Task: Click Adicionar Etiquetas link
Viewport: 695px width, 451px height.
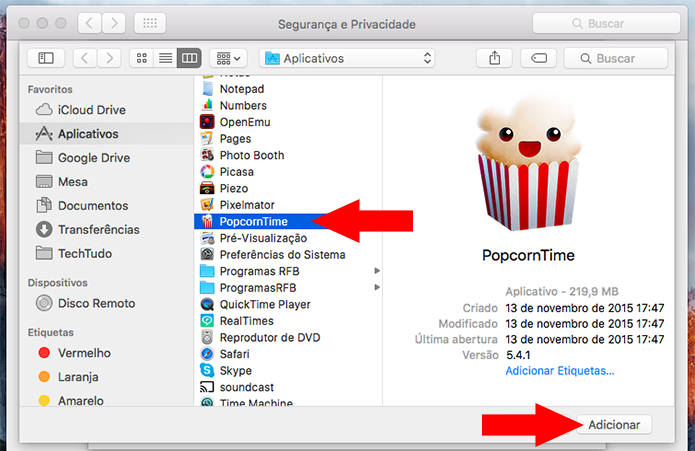Action: tap(560, 371)
